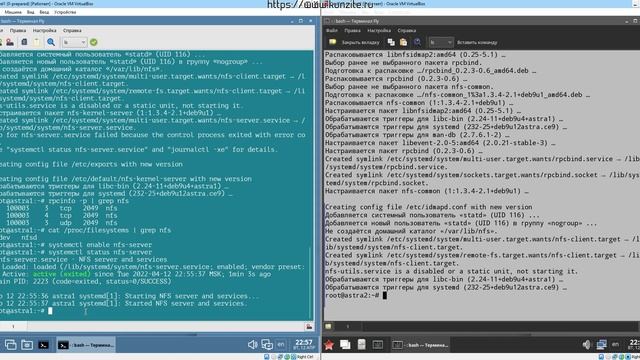Click en keyboard layout indicator in right taskbar
This screenshot has width=640, height=360.
615,345
